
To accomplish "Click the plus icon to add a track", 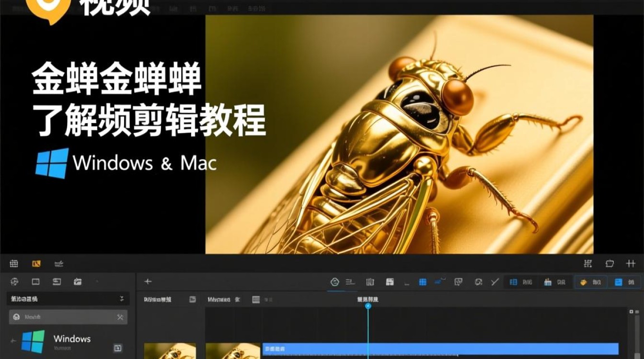I will click(x=148, y=281).
